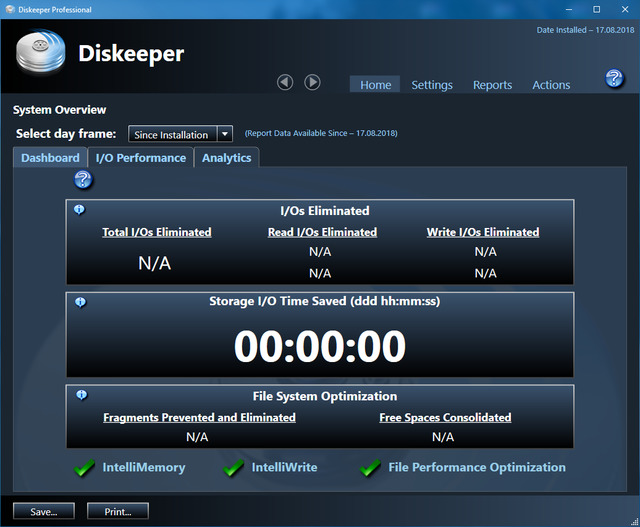The width and height of the screenshot is (640, 527).
Task: Click the File Performance Optimization checkmark
Action: [370, 468]
